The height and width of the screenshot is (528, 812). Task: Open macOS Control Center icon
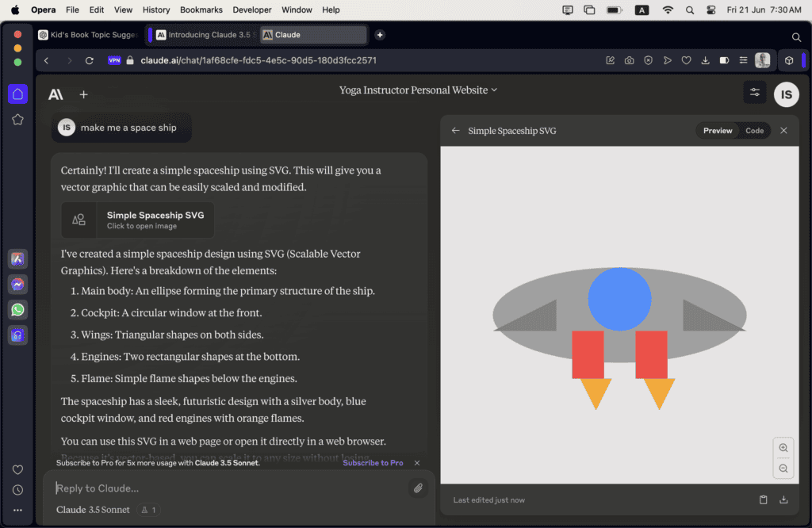tap(710, 10)
